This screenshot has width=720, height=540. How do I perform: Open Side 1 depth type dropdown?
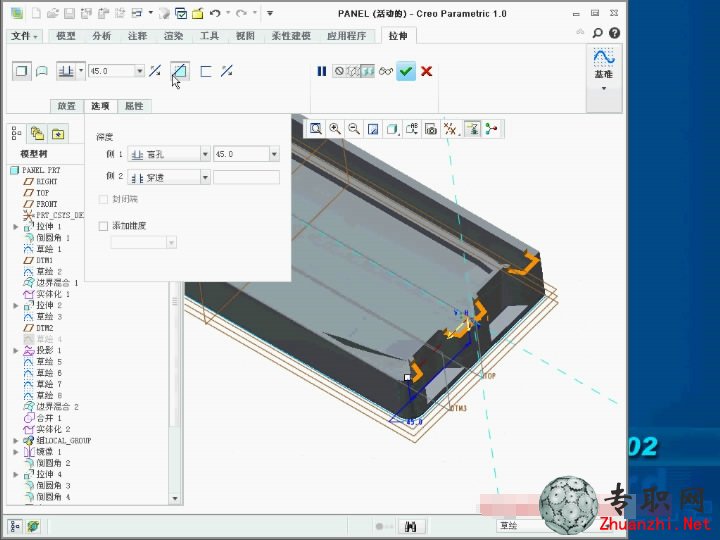[x=205, y=154]
